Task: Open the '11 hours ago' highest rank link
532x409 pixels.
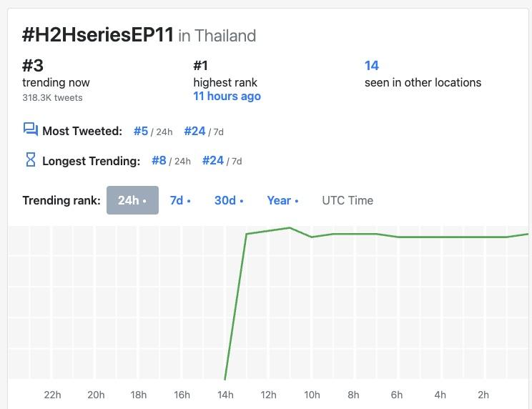Action: click(227, 97)
